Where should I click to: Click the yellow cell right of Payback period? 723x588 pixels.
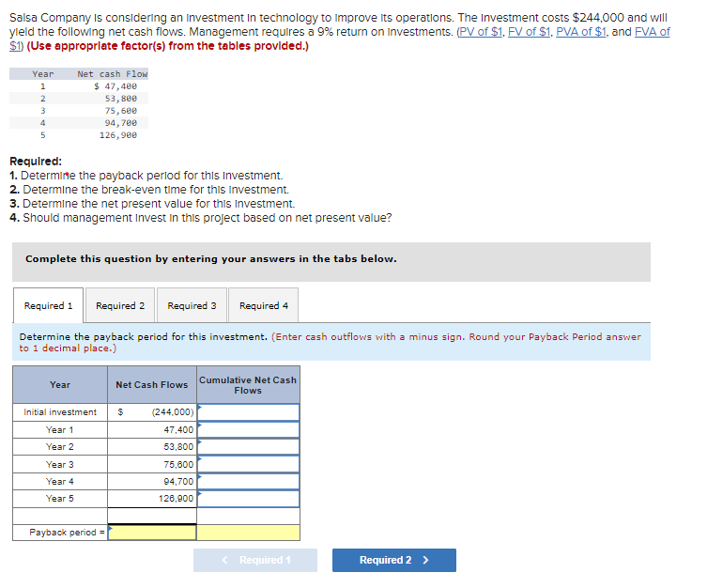tap(248, 533)
